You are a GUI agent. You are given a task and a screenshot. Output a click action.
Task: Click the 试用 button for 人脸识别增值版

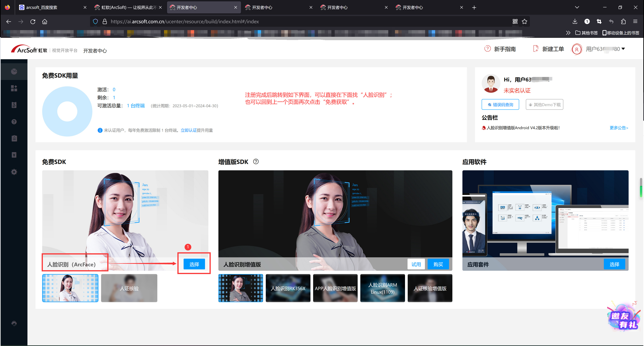[416, 264]
